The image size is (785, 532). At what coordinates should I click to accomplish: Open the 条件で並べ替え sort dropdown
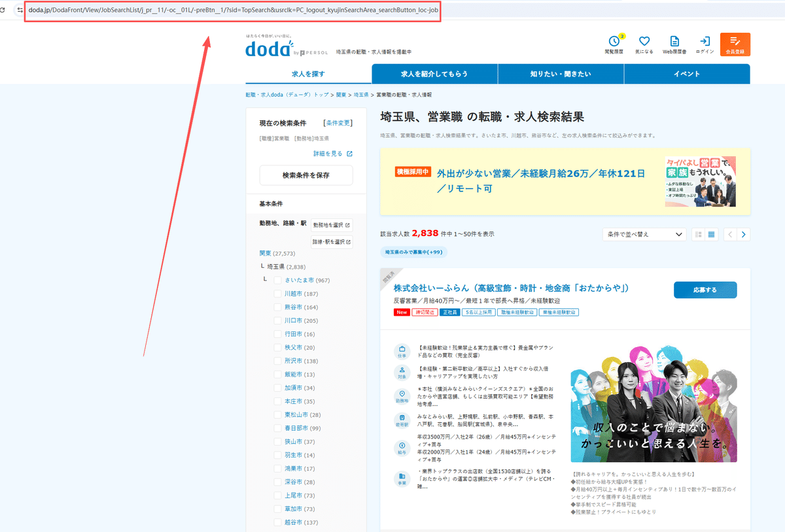click(x=644, y=235)
